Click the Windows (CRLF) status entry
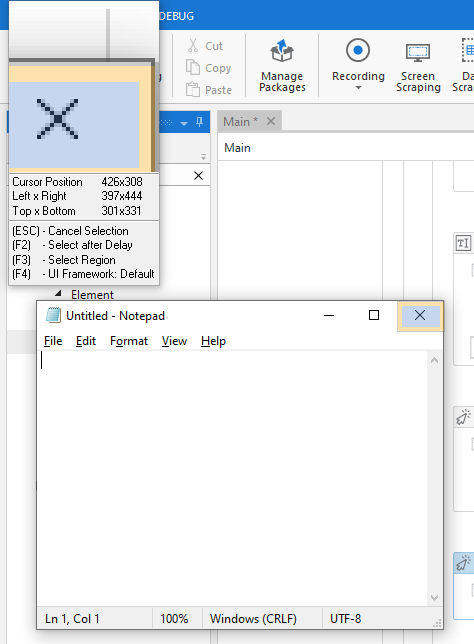 [253, 619]
